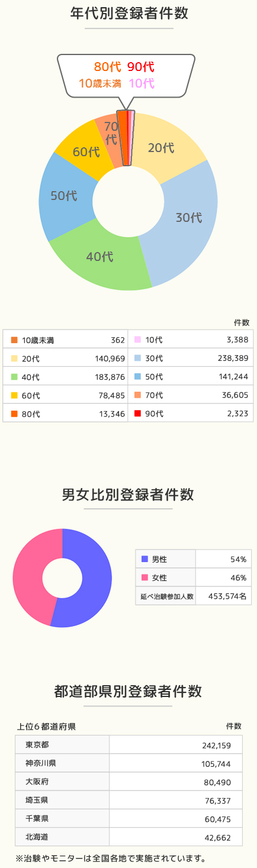Click the 女性 pink legend square
Viewport: 257px width, 868px height.
click(x=144, y=577)
